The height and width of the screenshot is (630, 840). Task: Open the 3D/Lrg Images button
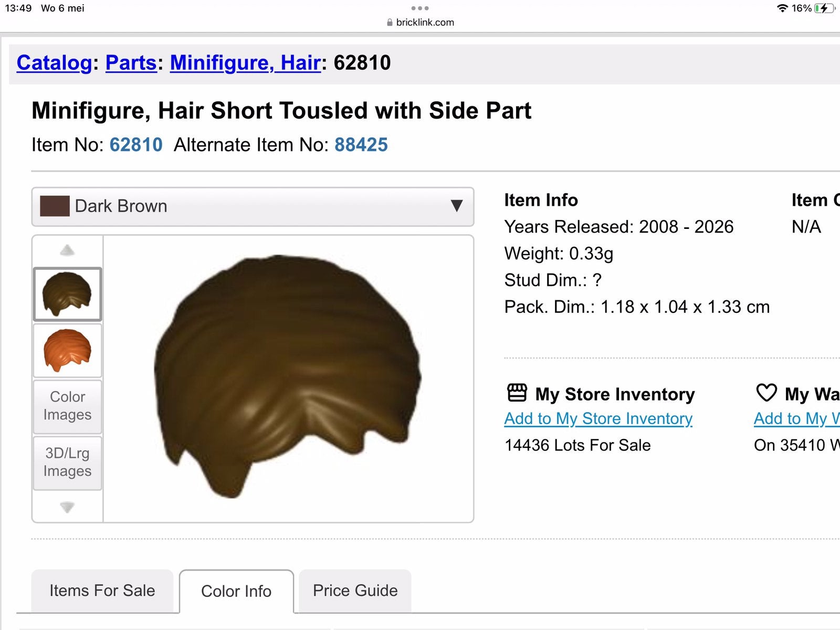click(x=67, y=462)
